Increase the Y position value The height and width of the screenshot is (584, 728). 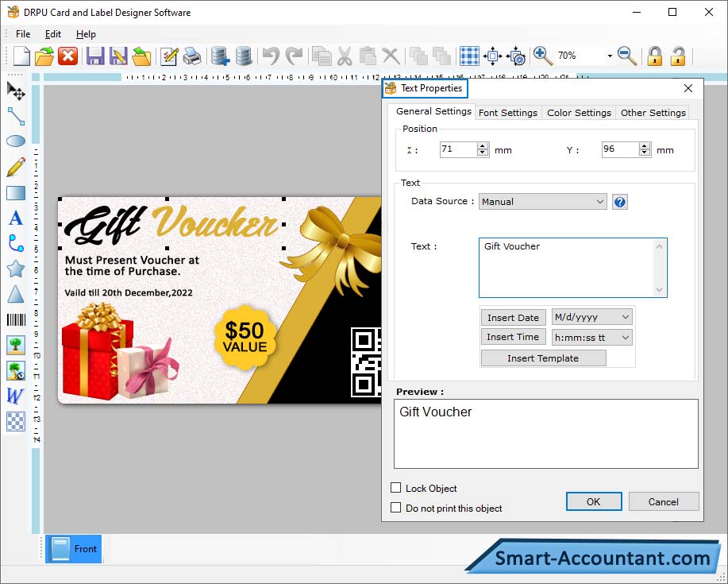[645, 146]
